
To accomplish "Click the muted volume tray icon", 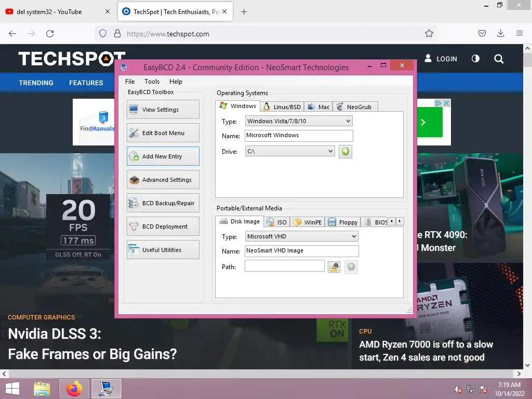I will [x=458, y=389].
